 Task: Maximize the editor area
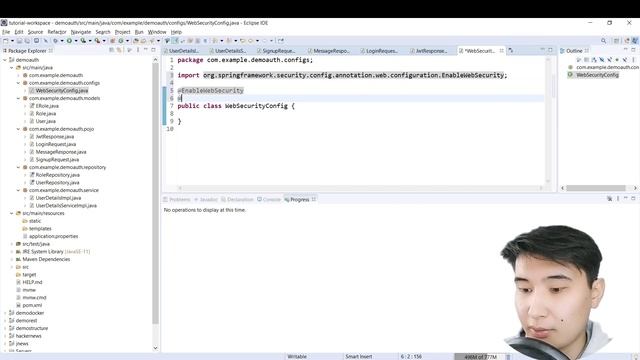[550, 50]
